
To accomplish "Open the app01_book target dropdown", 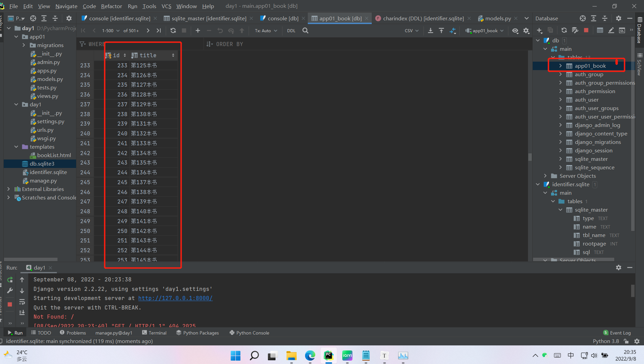I will (485, 30).
